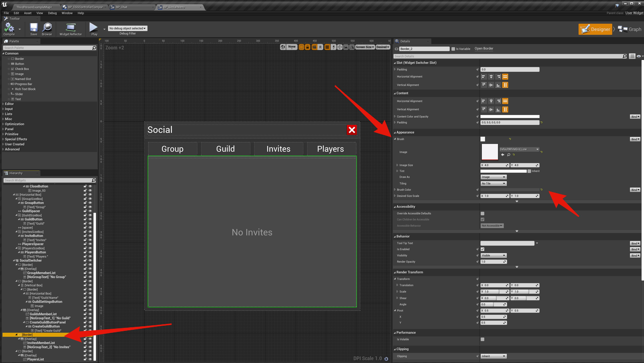
Task: Open the Visibility dropdown set to Visible
Action: click(493, 255)
